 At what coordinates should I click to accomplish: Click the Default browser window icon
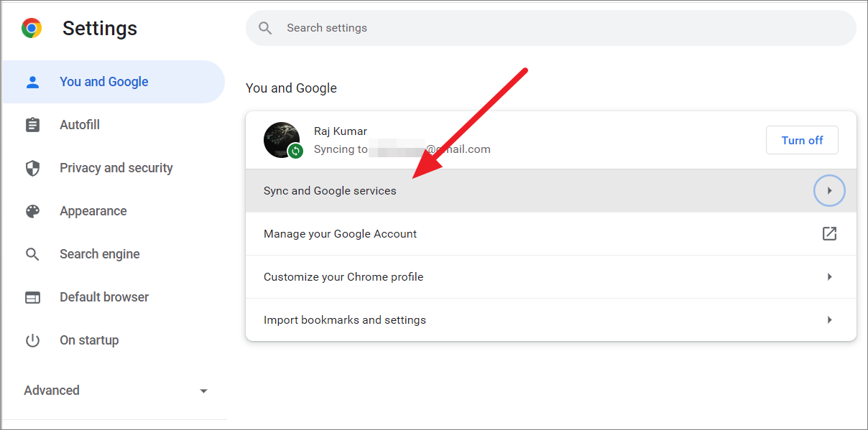click(x=32, y=297)
